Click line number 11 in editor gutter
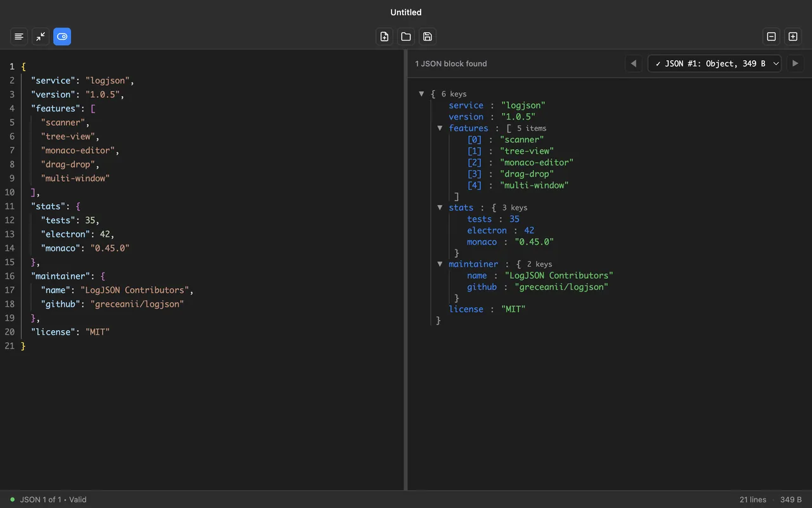The height and width of the screenshot is (508, 812). point(9,206)
